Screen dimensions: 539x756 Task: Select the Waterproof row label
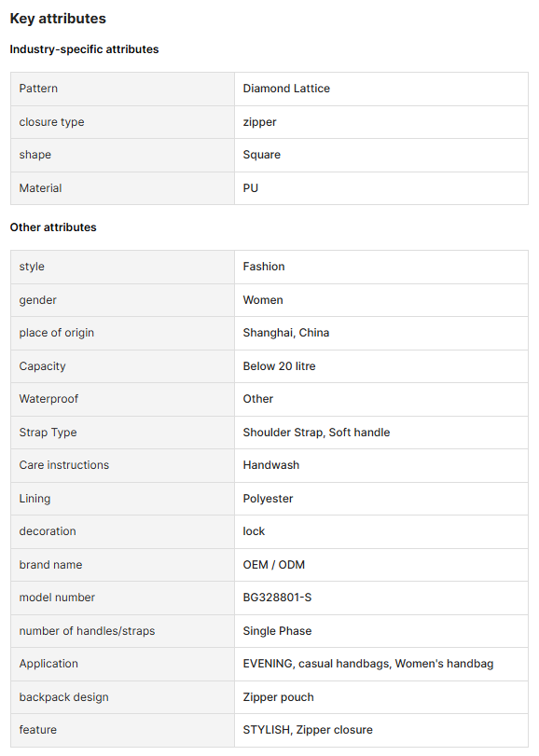point(48,399)
